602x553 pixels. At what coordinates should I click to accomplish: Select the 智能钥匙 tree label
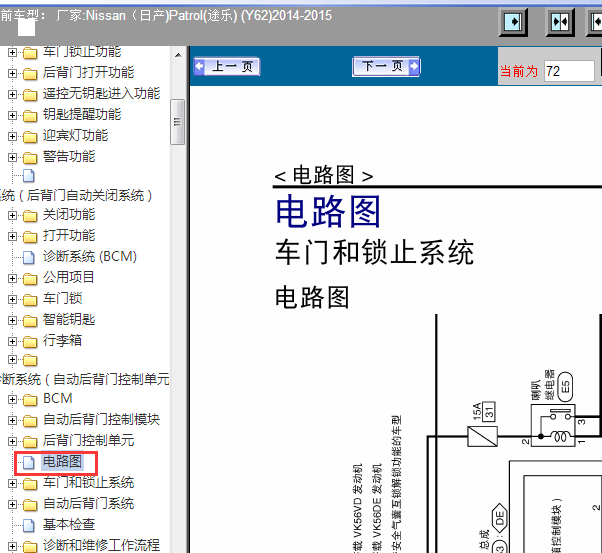pyautogui.click(x=69, y=320)
